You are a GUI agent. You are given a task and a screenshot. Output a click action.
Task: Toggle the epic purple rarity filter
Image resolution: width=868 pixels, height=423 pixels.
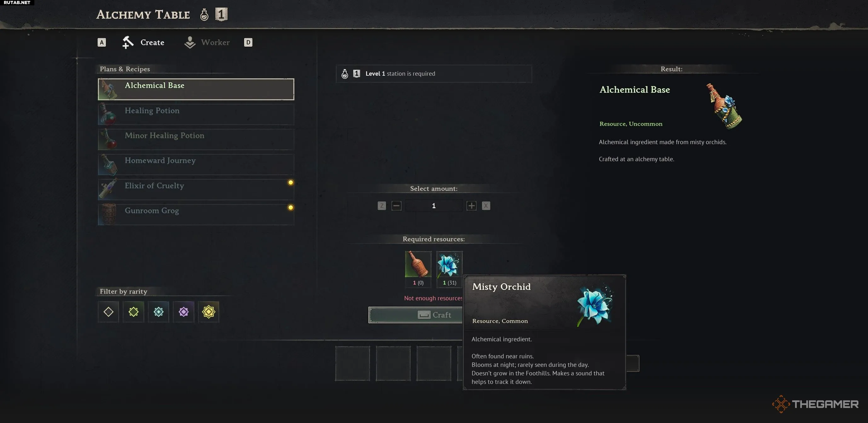point(184,312)
